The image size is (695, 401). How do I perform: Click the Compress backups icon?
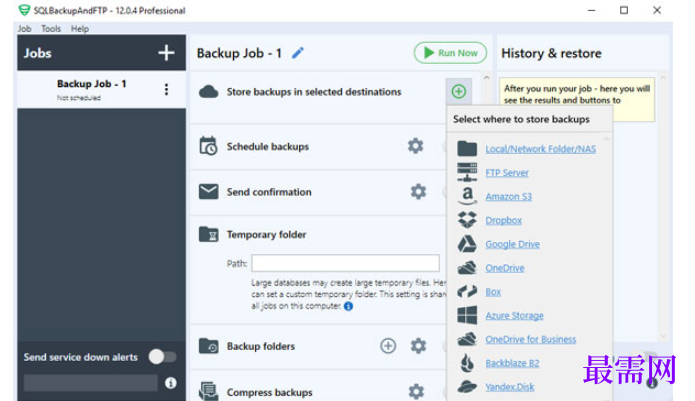click(x=208, y=391)
